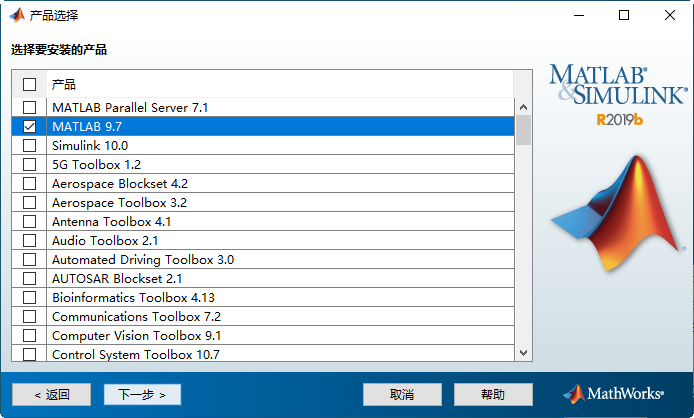Check Aerospace Blockset 4.2 checkbox
The image size is (694, 418).
pos(29,184)
